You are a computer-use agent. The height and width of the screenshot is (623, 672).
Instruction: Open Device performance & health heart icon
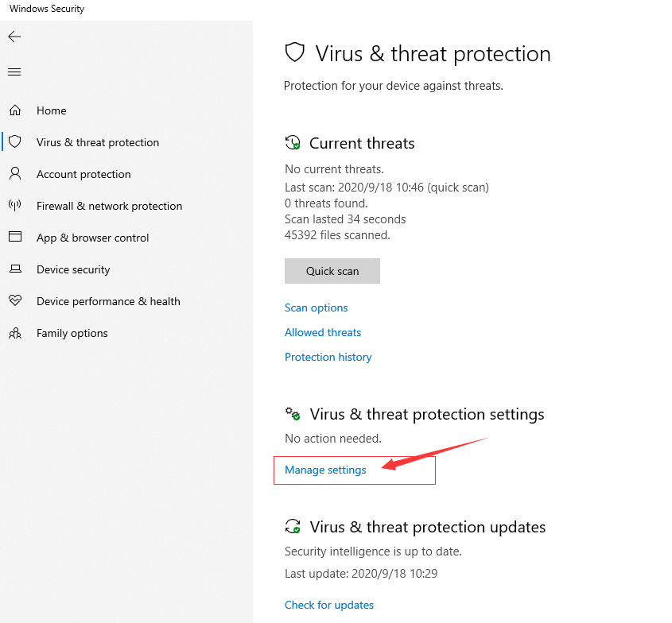(x=15, y=300)
